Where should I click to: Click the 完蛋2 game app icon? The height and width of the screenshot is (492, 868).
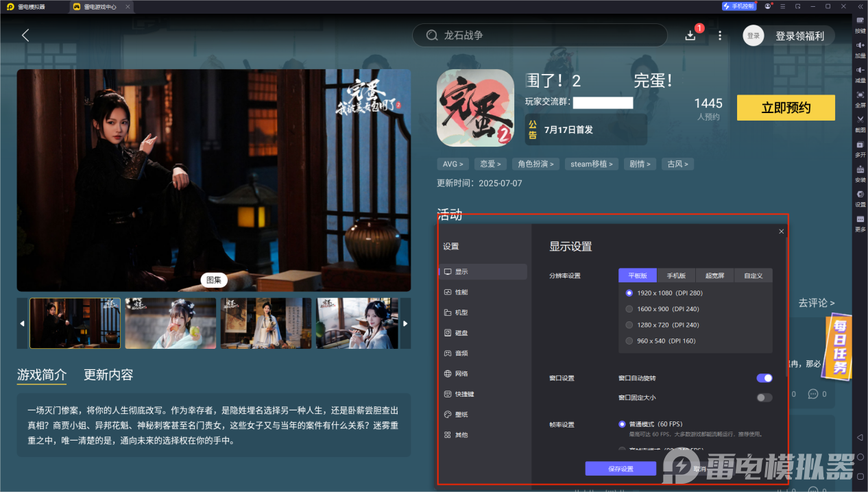tap(475, 108)
